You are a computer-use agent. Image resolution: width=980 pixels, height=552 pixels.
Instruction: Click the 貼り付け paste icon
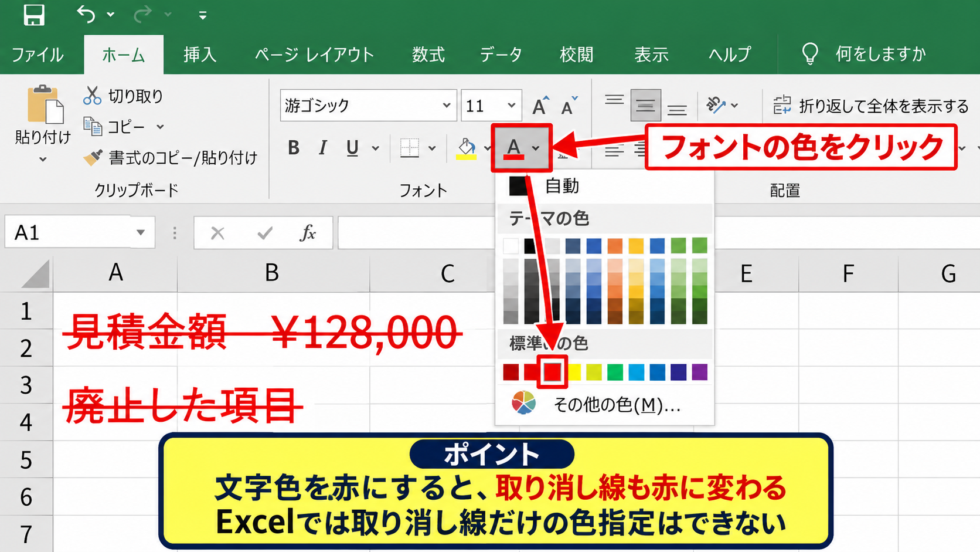click(x=45, y=105)
